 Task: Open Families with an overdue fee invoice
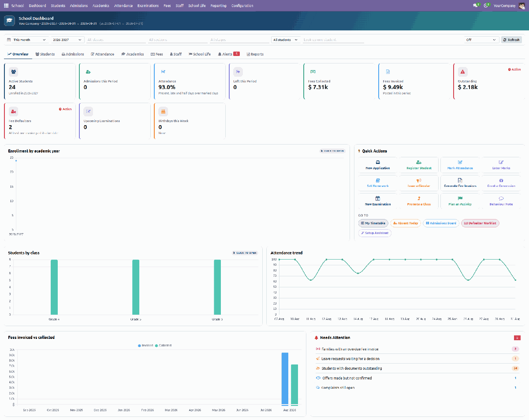(418, 349)
